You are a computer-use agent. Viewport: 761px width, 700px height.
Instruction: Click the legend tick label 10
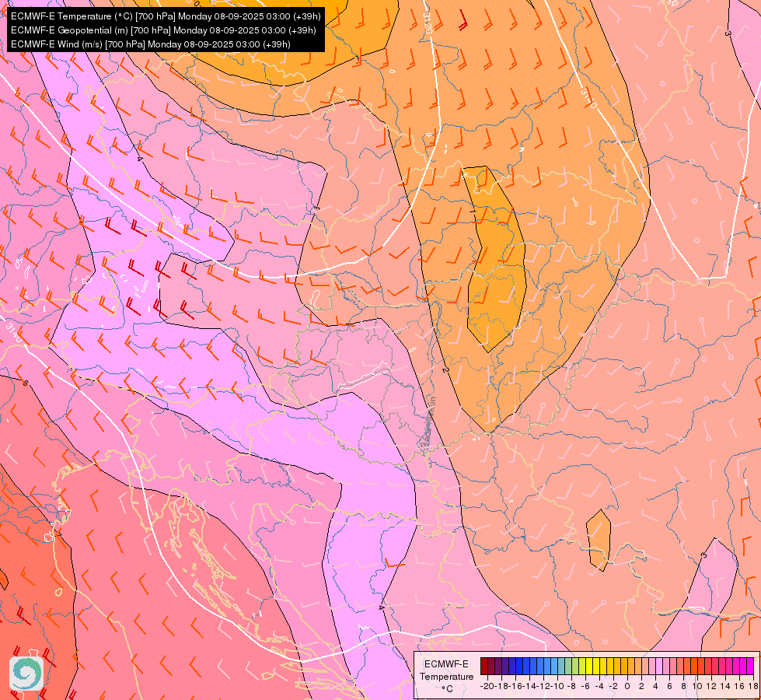coord(697,686)
